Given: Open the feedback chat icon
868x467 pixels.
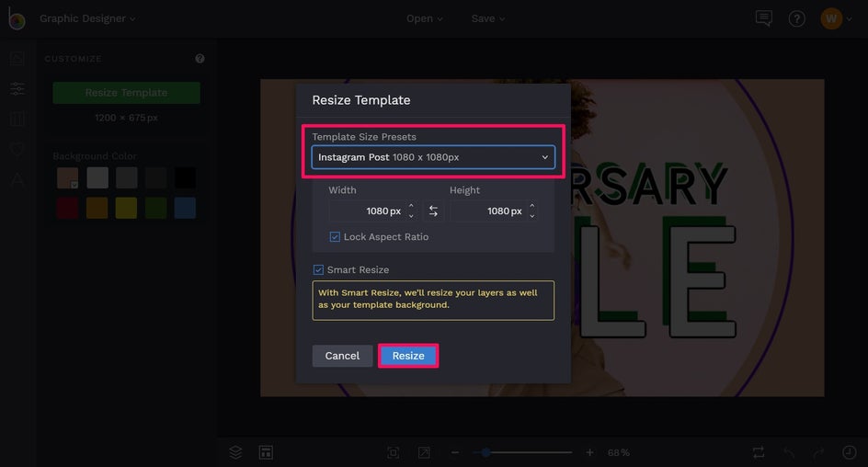Looking at the screenshot, I should point(763,18).
